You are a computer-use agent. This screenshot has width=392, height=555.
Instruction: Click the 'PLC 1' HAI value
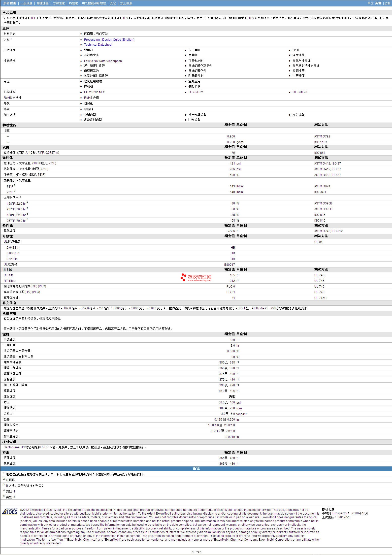(x=230, y=292)
